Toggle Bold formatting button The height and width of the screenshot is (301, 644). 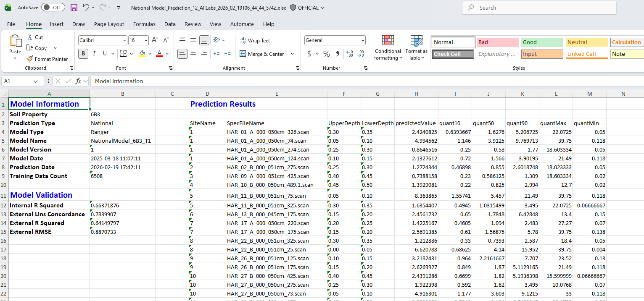[83, 54]
